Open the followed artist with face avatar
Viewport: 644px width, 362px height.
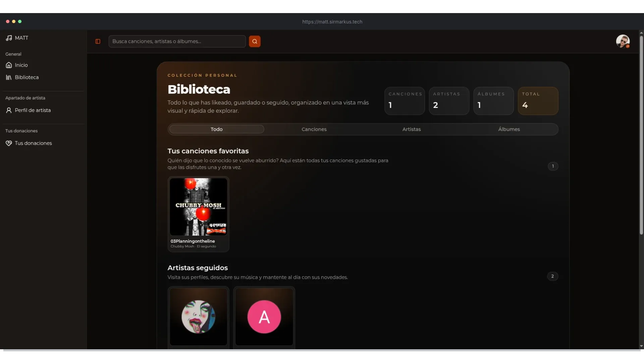pyautogui.click(x=198, y=317)
